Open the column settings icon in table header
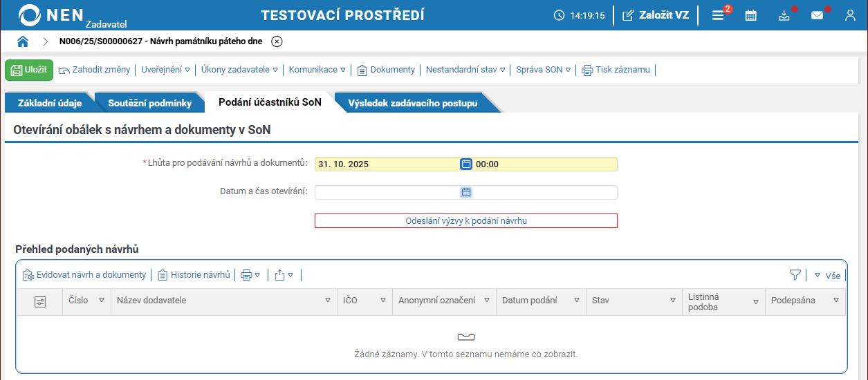Image resolution: width=868 pixels, height=380 pixels. tap(40, 302)
